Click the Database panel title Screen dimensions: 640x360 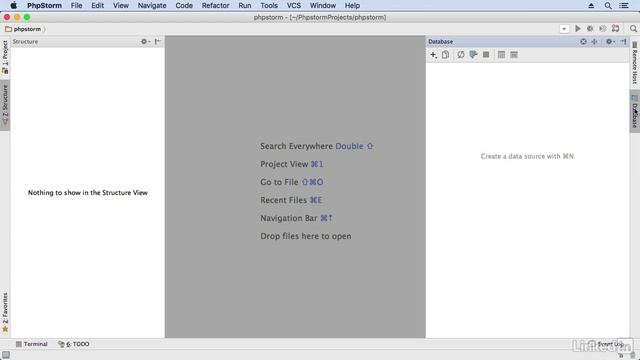coord(440,42)
